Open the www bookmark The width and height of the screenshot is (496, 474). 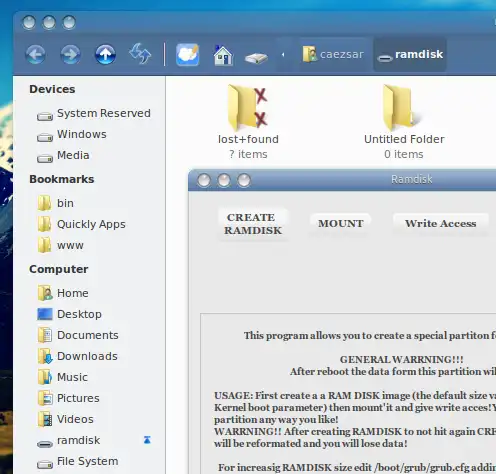(x=61, y=245)
